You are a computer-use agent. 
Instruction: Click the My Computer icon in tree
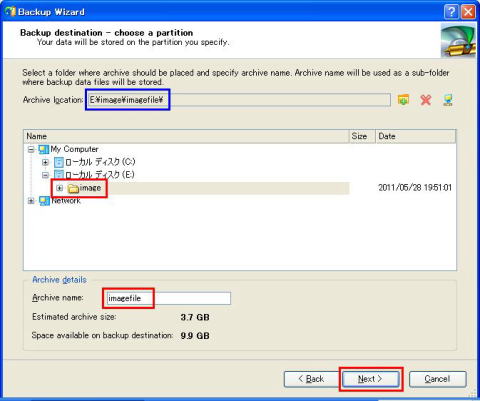click(44, 149)
